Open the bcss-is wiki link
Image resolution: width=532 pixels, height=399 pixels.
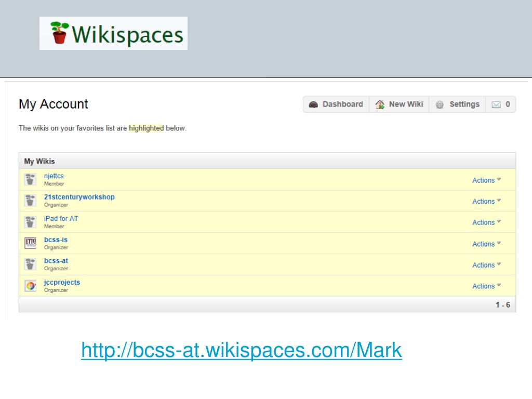pyautogui.click(x=56, y=240)
